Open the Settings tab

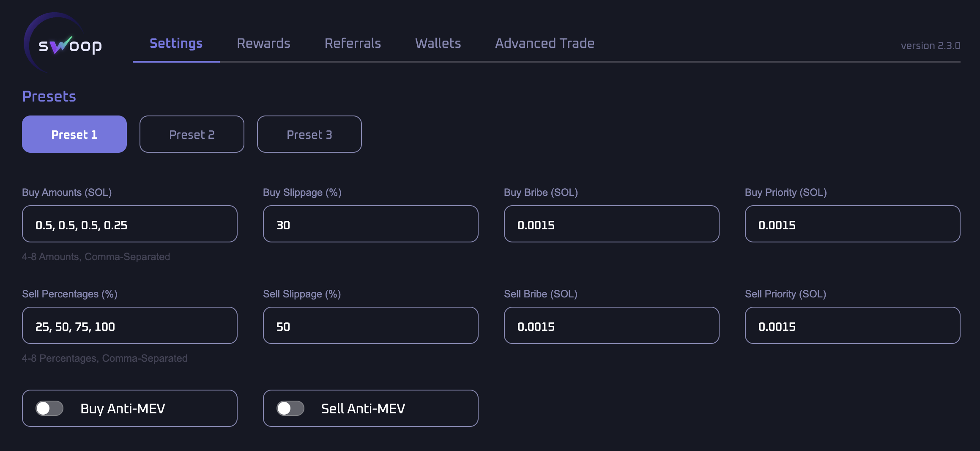tap(176, 43)
